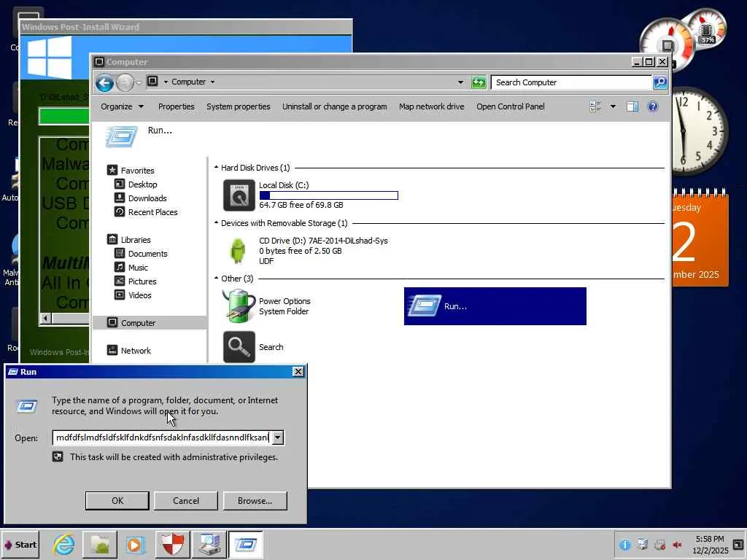
Task: Expand the Open combo box dropdown in Run
Action: tap(278, 437)
